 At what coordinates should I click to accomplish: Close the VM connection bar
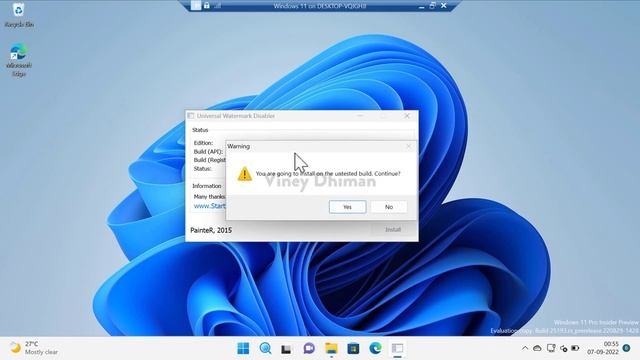click(444, 6)
